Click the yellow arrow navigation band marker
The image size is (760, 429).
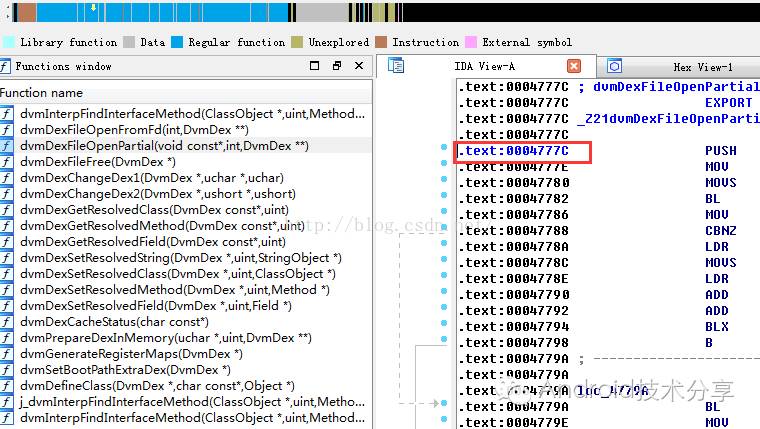94,8
